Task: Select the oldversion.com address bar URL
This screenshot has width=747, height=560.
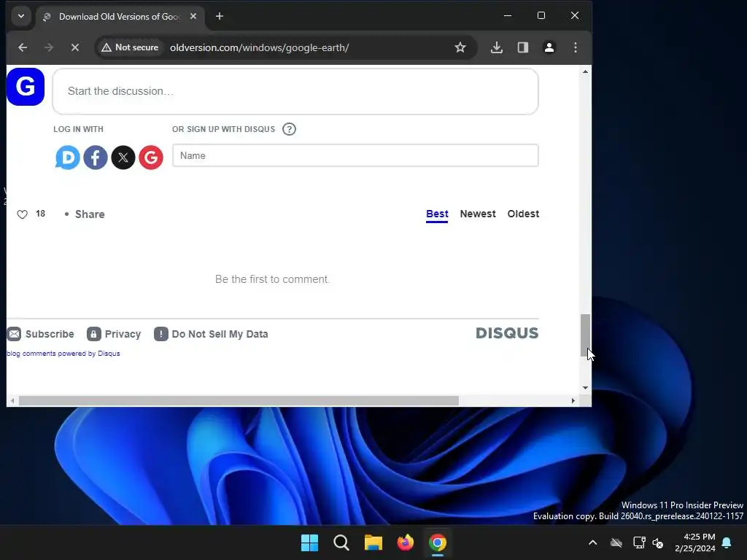Action: tap(259, 47)
